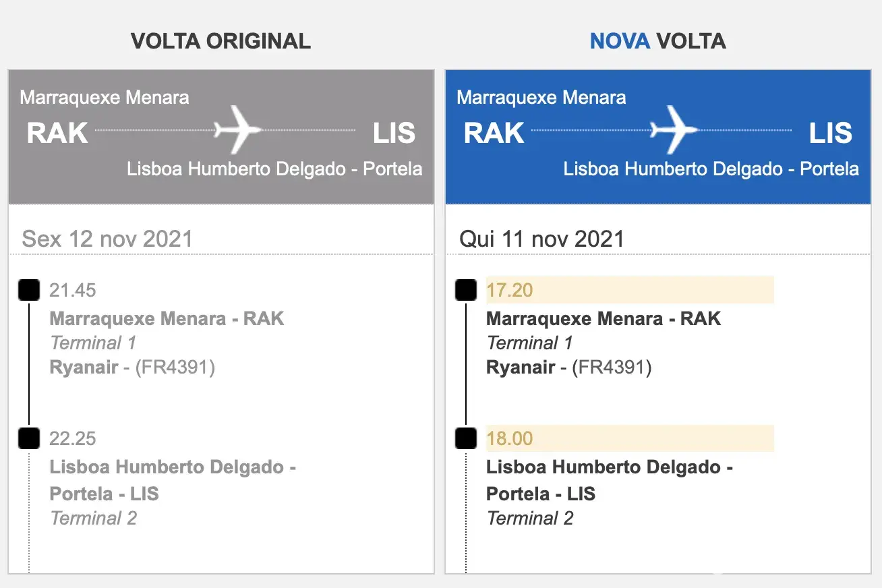This screenshot has width=882, height=588.
Task: Click the original 22.25 arrival time
Action: tap(73, 439)
